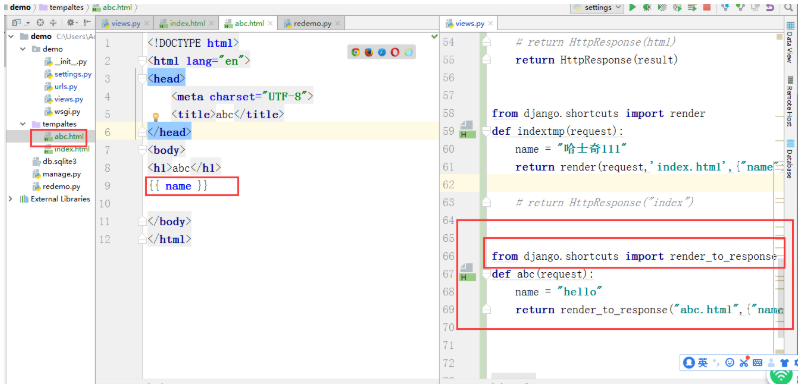Open the Database side tool window
The height and width of the screenshot is (389, 808).
click(x=789, y=164)
